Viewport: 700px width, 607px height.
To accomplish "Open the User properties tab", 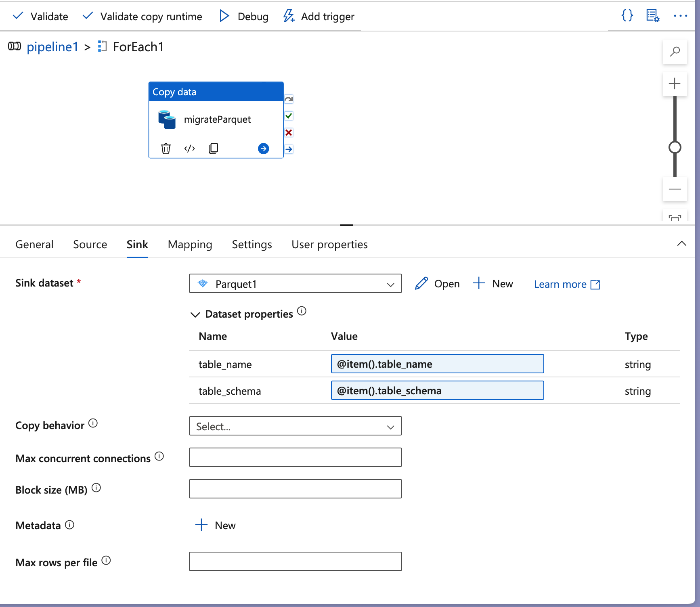I will coord(329,245).
